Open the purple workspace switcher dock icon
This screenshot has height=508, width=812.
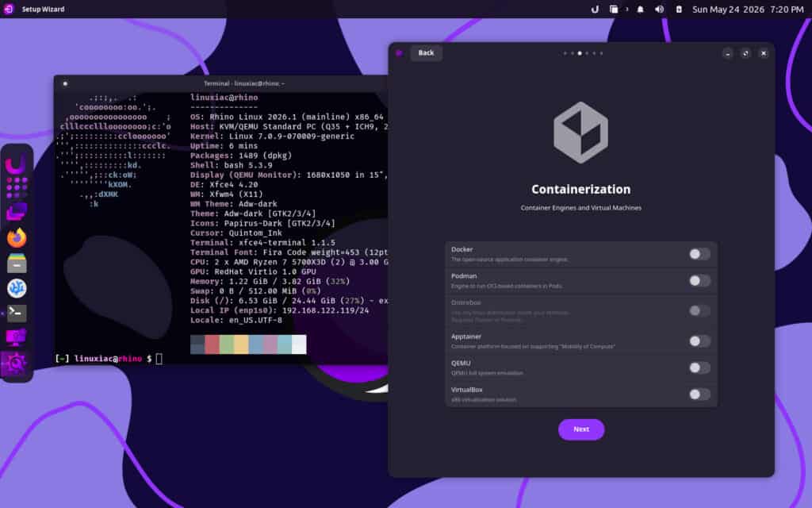coord(17,212)
